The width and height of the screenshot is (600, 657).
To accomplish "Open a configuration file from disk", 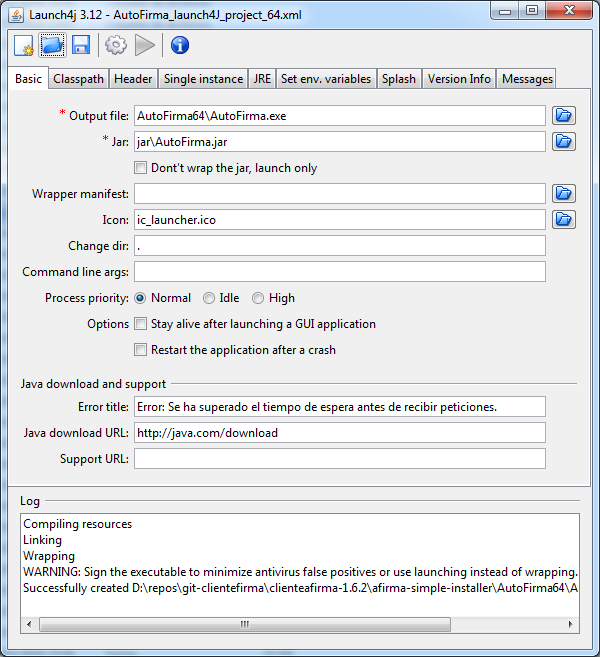I will tap(52, 45).
